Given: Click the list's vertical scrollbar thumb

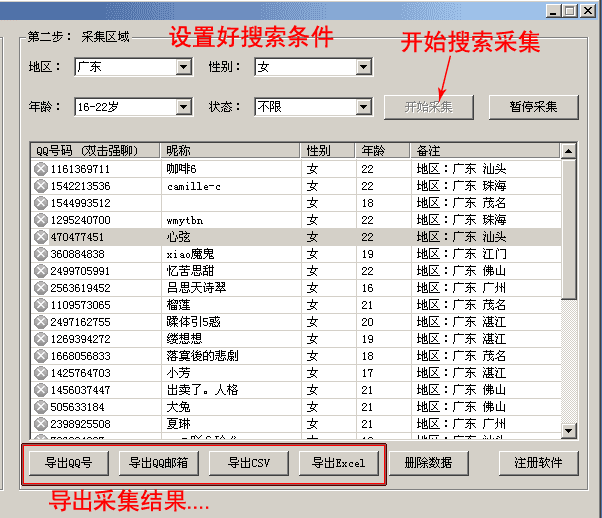Looking at the screenshot, I should click(569, 229).
